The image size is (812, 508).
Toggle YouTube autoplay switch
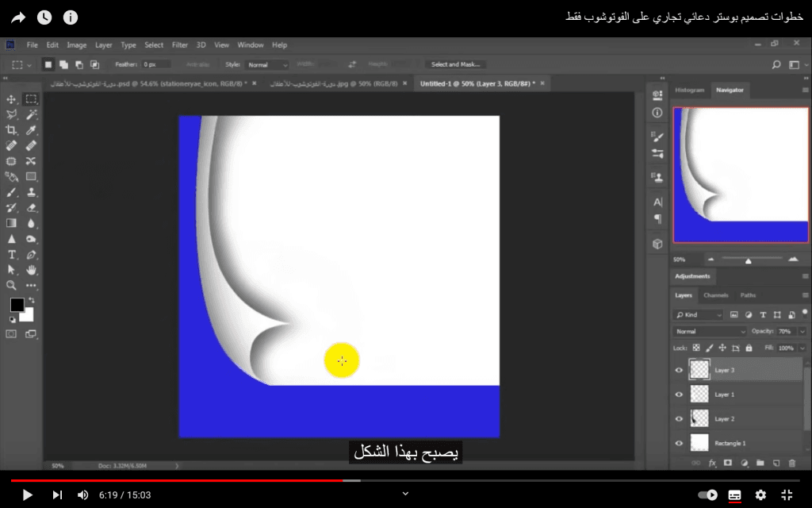point(708,495)
